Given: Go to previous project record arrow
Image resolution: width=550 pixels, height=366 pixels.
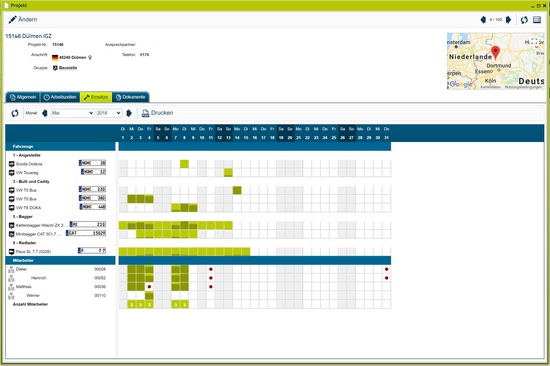Looking at the screenshot, I should point(483,20).
